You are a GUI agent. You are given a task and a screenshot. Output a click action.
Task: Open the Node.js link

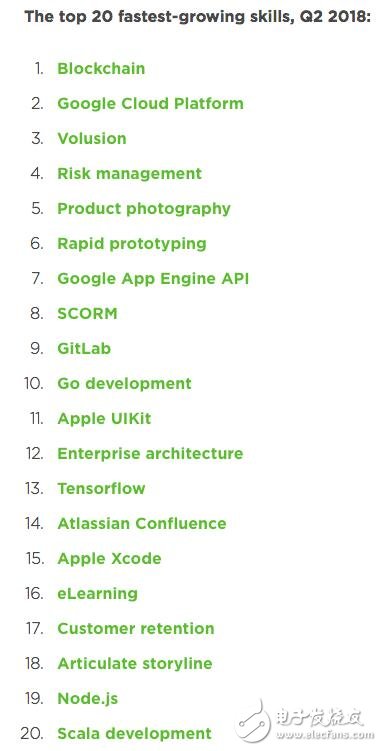tap(88, 698)
